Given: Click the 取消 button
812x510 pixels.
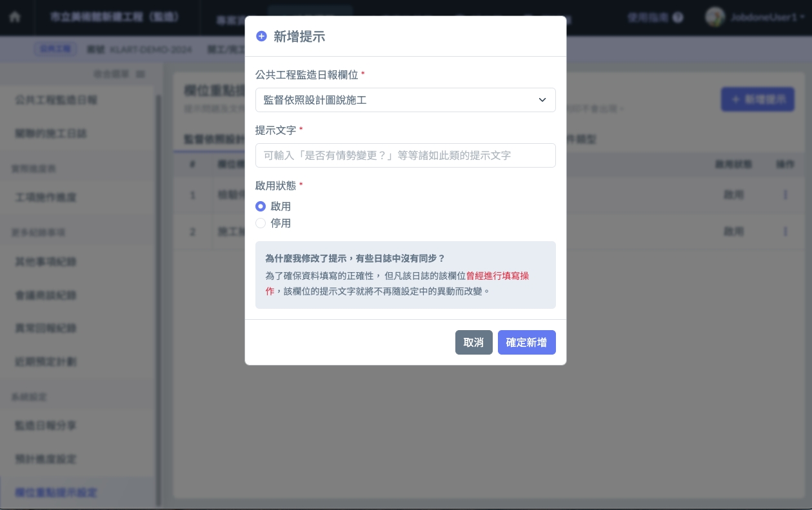Looking at the screenshot, I should coord(473,342).
